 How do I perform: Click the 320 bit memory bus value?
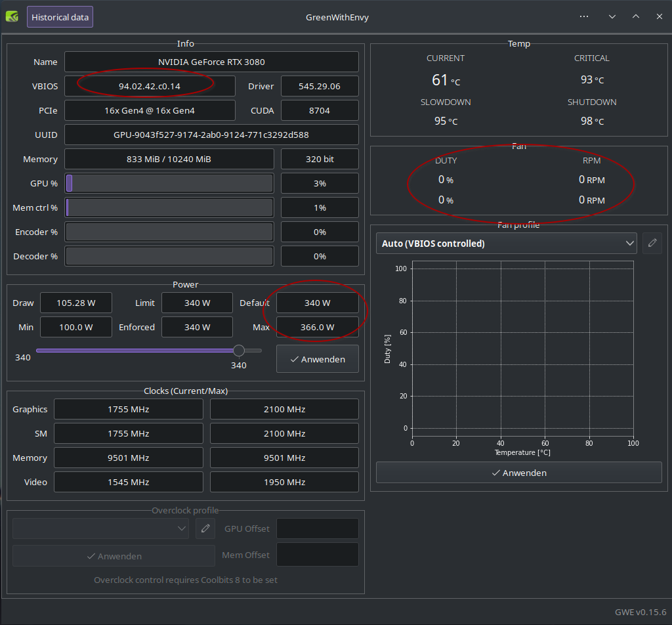pos(320,159)
